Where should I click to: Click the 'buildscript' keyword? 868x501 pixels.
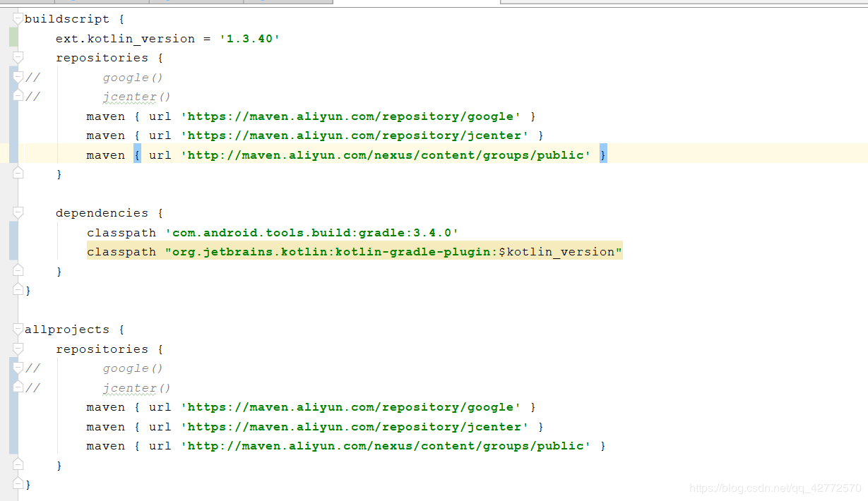[67, 19]
